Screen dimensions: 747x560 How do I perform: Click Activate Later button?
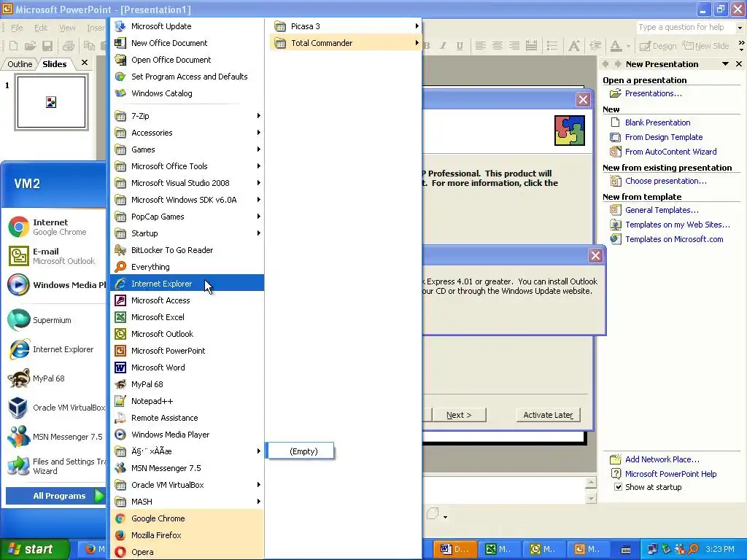click(x=548, y=415)
